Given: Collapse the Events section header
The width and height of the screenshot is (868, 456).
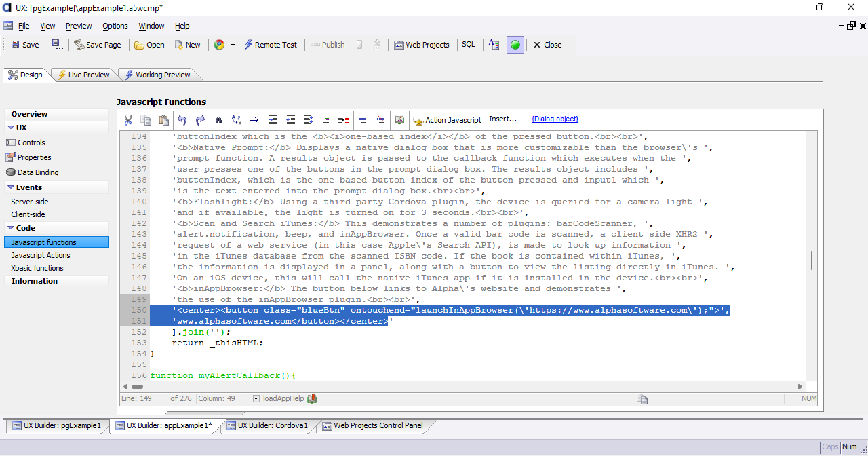Looking at the screenshot, I should (x=56, y=187).
